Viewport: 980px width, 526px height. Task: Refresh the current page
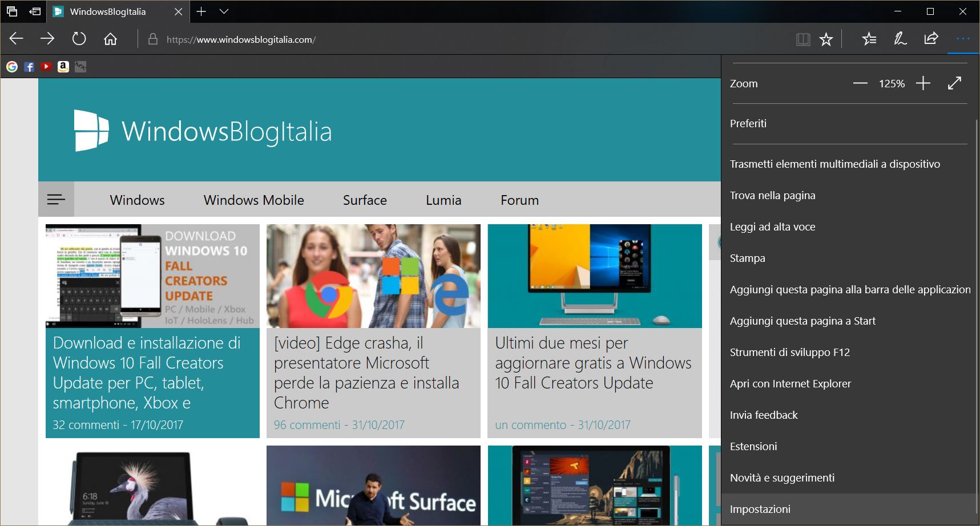click(x=79, y=39)
